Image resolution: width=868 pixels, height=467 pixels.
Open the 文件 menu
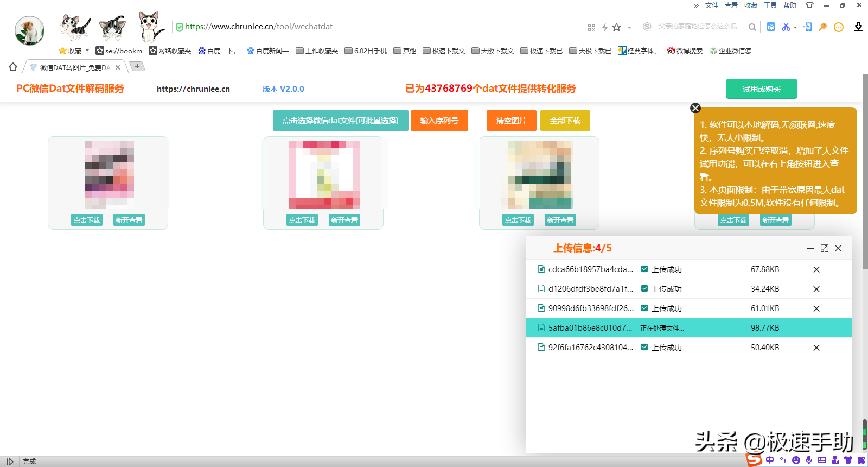coord(712,5)
